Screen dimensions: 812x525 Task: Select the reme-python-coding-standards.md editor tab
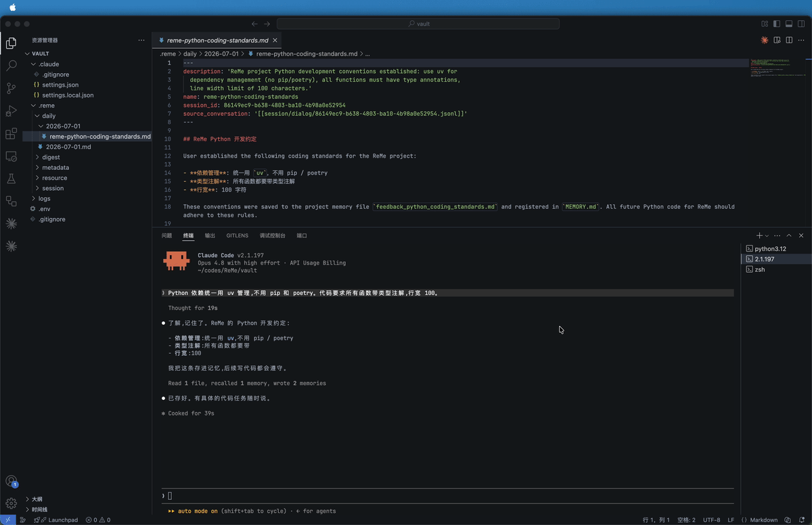[217, 40]
